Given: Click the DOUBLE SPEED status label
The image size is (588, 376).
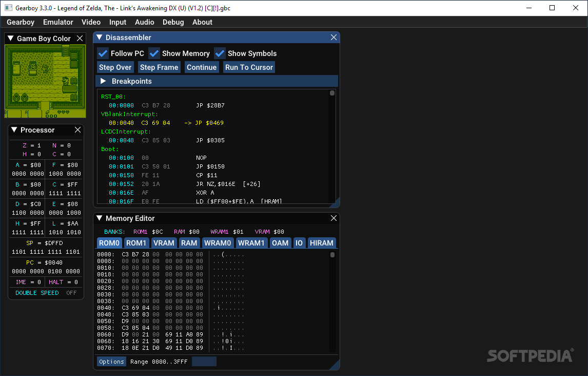Looking at the screenshot, I should click(x=37, y=293).
